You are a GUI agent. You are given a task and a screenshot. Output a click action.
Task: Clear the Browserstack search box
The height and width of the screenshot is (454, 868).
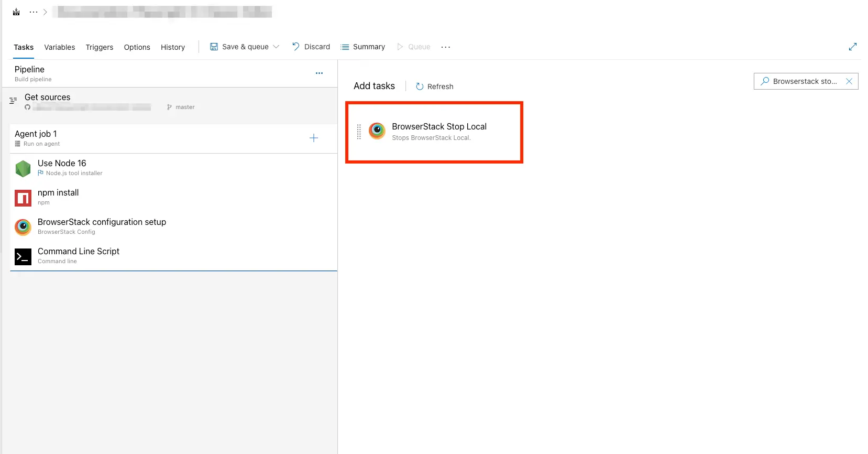849,81
